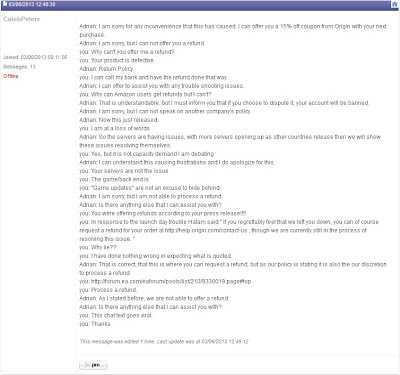400x375 pixels.
Task: Click 'I am at a loss of words' line
Action: [x=115, y=128]
